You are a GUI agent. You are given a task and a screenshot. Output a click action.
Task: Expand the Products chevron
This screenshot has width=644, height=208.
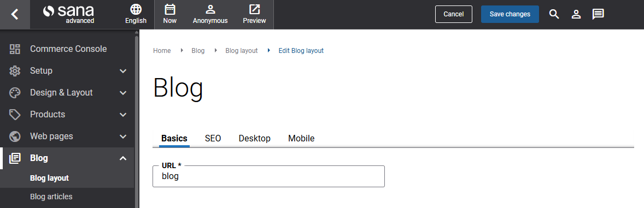(x=123, y=115)
